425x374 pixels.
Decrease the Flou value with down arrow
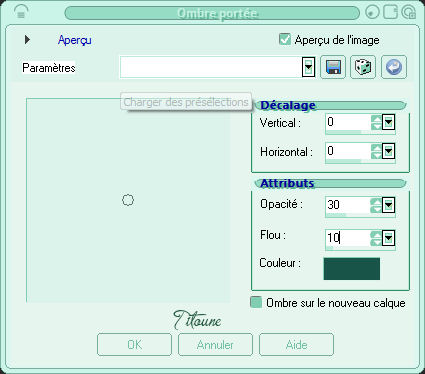[x=376, y=242]
